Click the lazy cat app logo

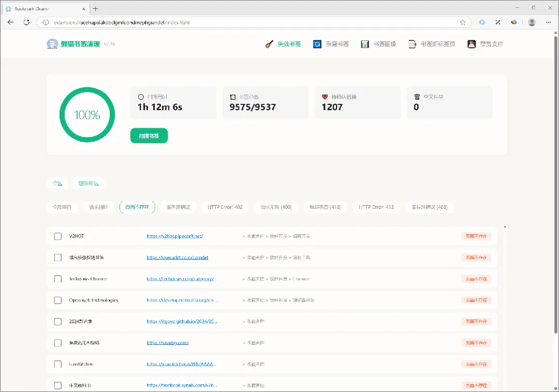pos(52,44)
